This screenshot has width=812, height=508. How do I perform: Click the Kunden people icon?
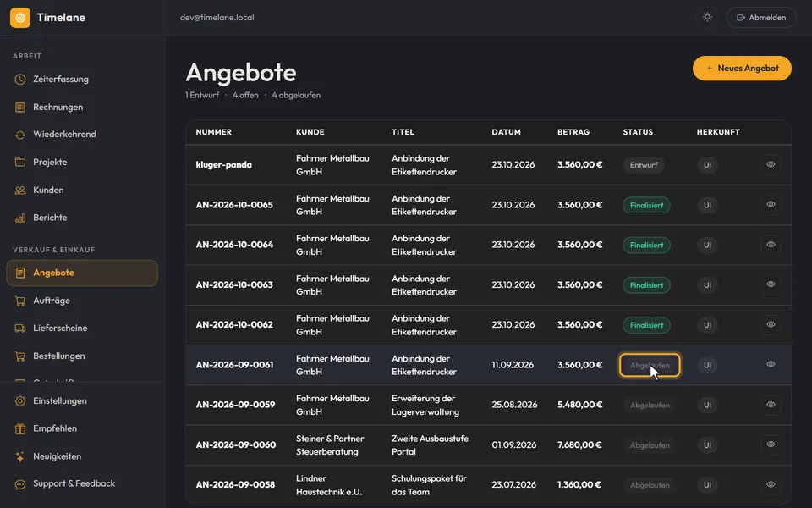pos(20,190)
